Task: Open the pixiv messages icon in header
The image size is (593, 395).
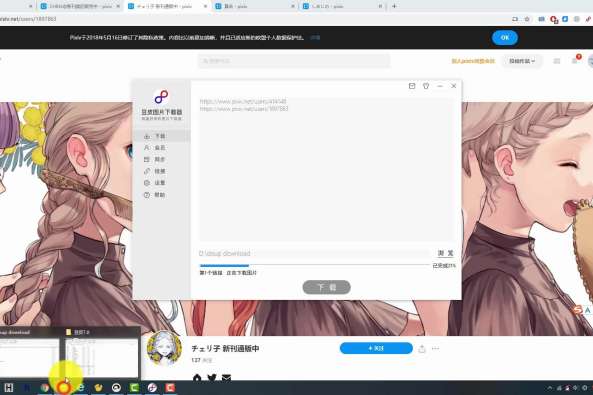Action: (x=557, y=61)
